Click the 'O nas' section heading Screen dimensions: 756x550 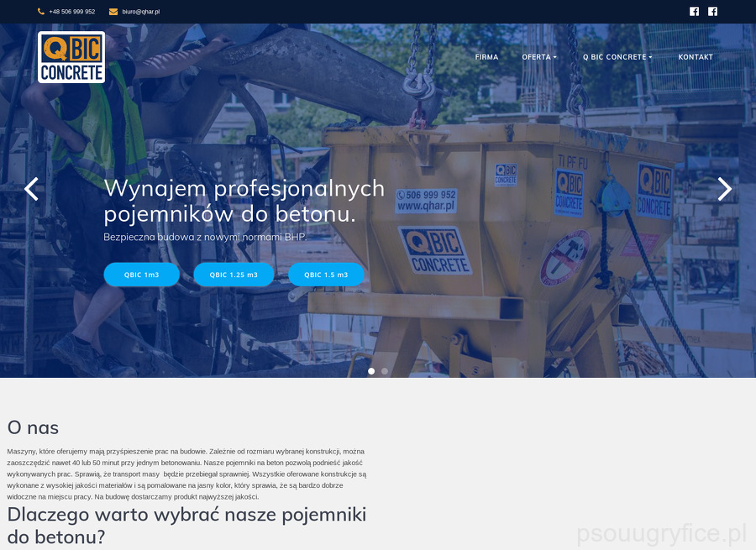[34, 427]
